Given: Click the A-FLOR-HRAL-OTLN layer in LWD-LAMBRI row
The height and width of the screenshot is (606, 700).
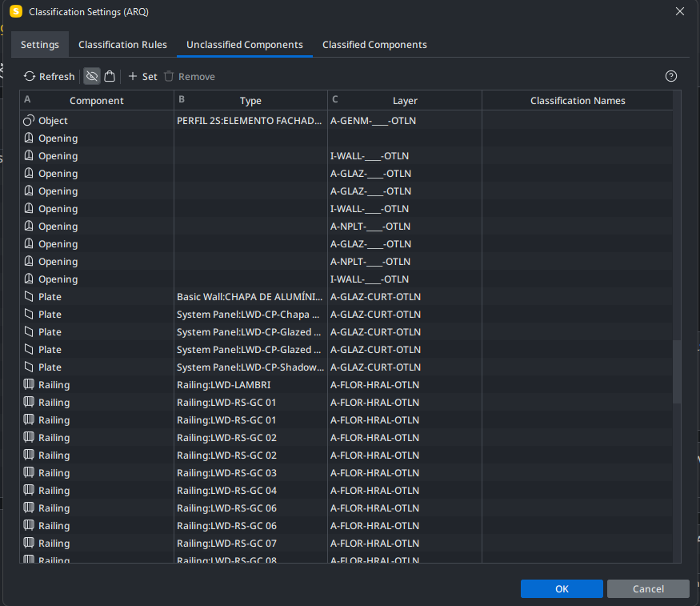Looking at the screenshot, I should [x=374, y=385].
